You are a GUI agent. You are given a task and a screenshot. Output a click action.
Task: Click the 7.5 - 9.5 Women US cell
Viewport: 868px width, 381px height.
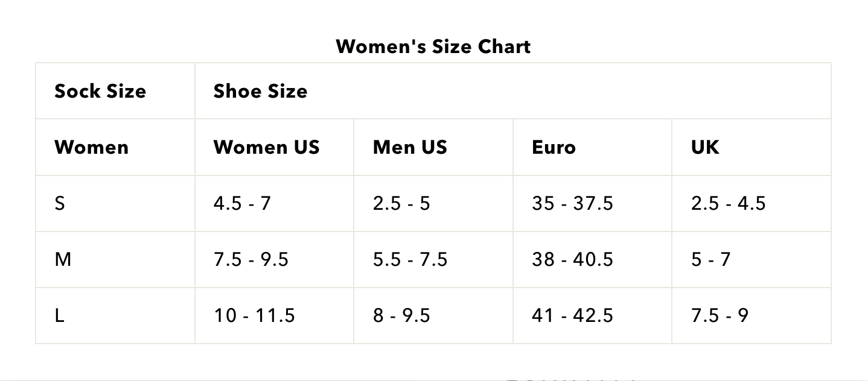(274, 259)
